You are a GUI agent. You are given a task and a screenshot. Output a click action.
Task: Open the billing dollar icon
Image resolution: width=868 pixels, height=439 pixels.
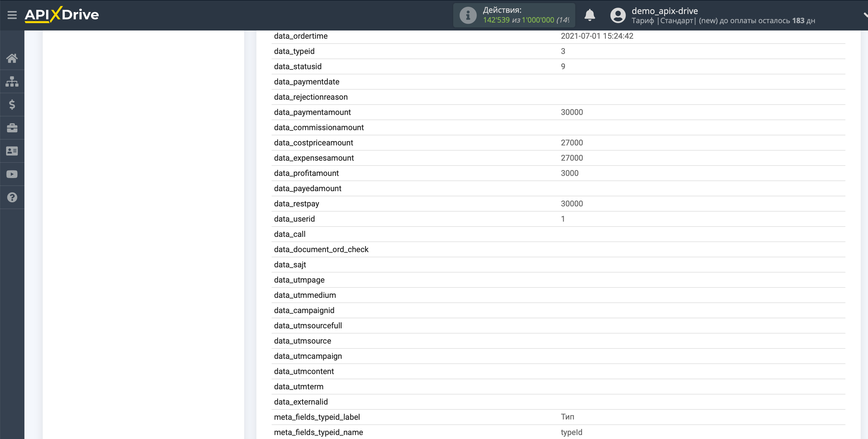(12, 105)
